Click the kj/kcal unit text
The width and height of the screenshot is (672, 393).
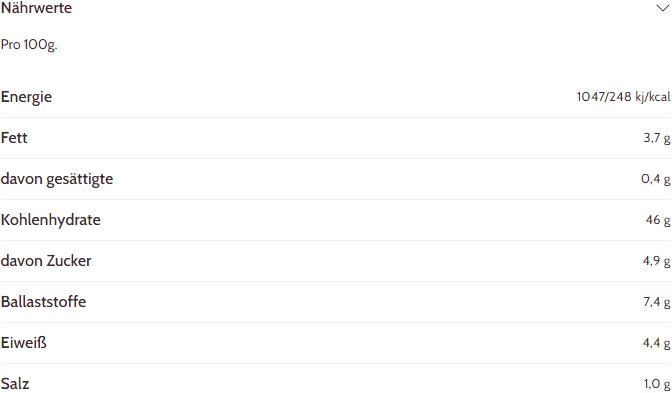click(653, 97)
